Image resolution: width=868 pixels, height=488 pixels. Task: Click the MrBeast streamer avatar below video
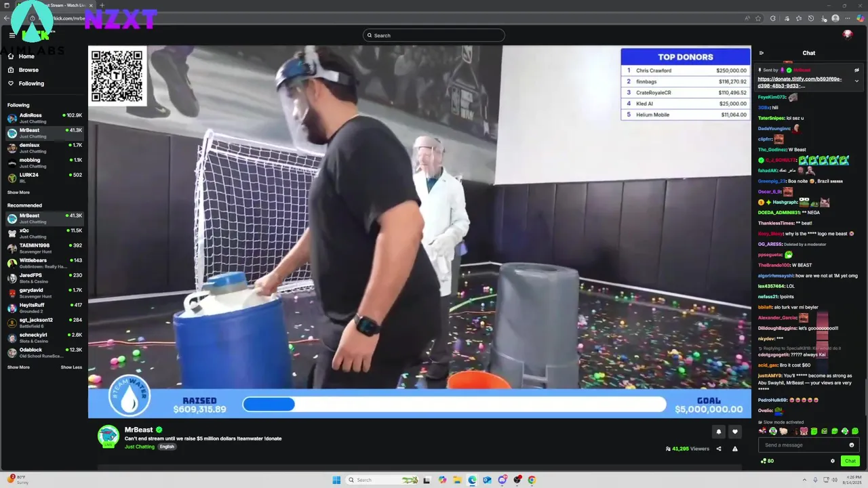108,436
